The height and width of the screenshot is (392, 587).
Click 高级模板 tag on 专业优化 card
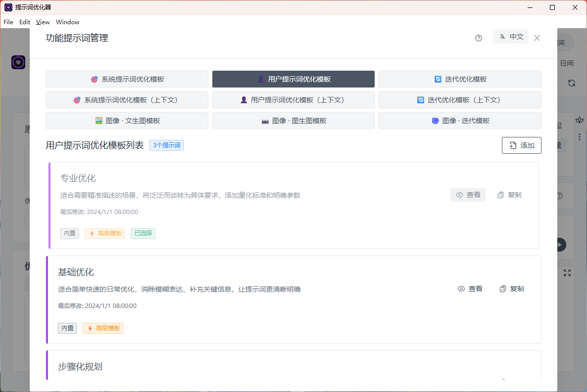105,233
